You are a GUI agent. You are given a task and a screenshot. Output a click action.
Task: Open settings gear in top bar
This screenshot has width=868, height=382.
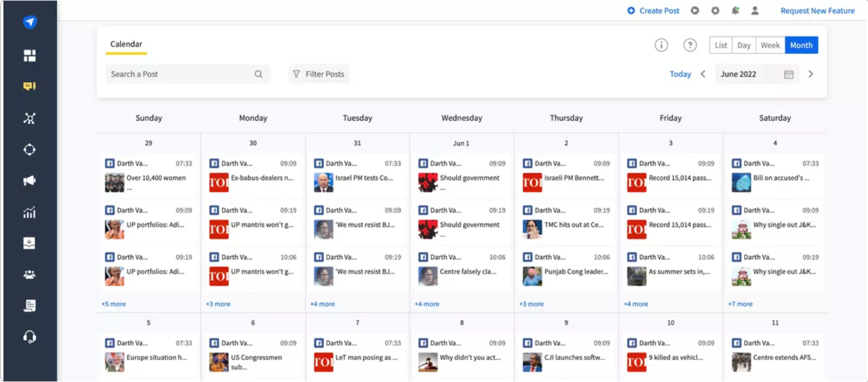click(x=715, y=11)
